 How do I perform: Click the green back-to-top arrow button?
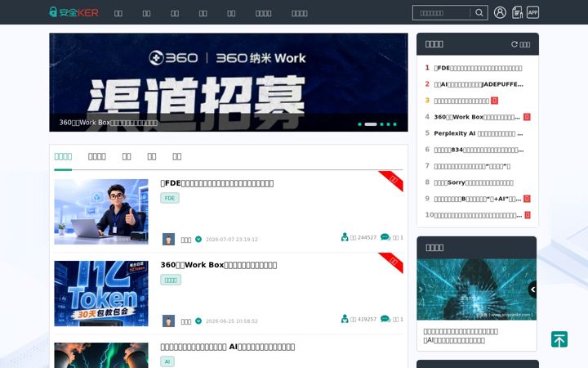coord(559,339)
